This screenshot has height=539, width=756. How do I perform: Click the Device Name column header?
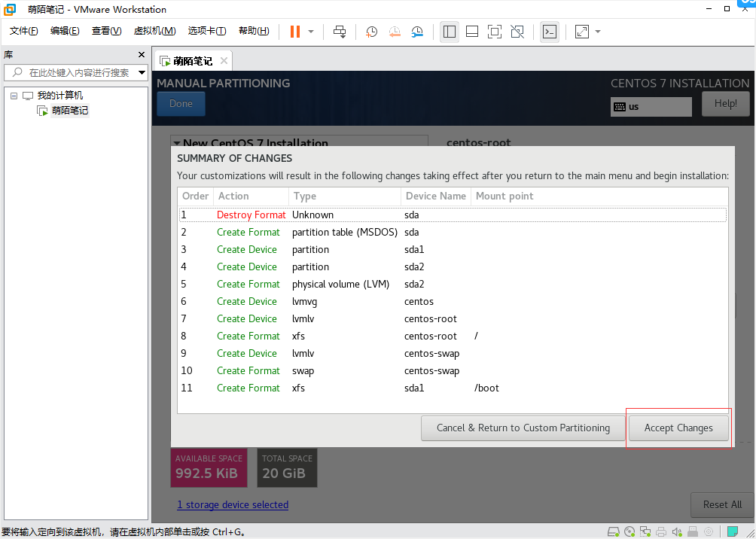click(x=435, y=196)
